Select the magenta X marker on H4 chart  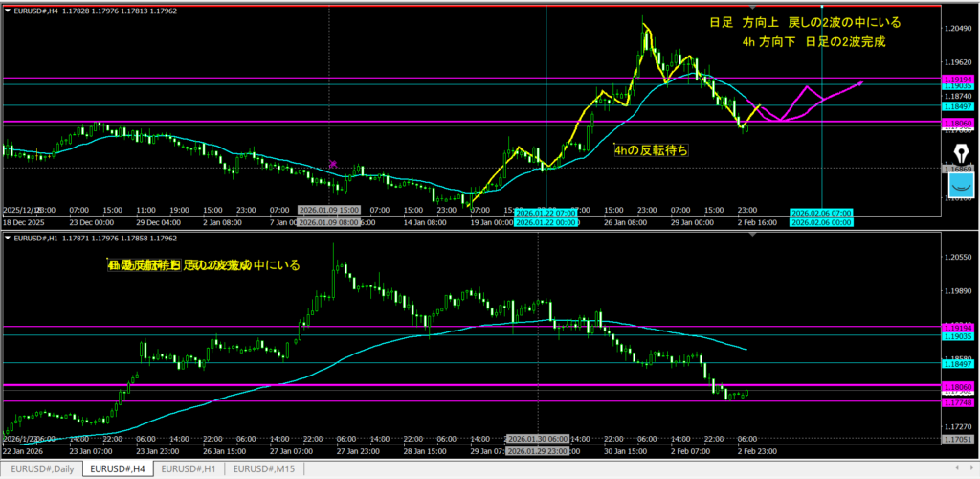point(333,164)
